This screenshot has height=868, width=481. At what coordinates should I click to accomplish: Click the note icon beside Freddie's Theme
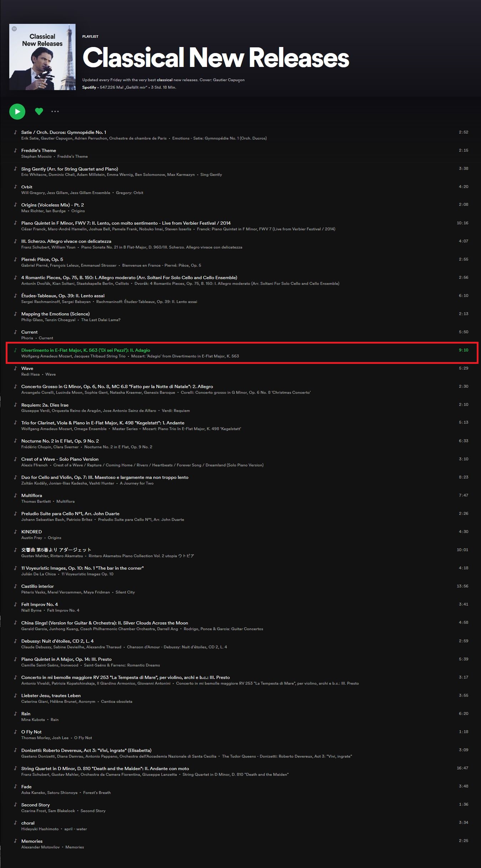(15, 151)
